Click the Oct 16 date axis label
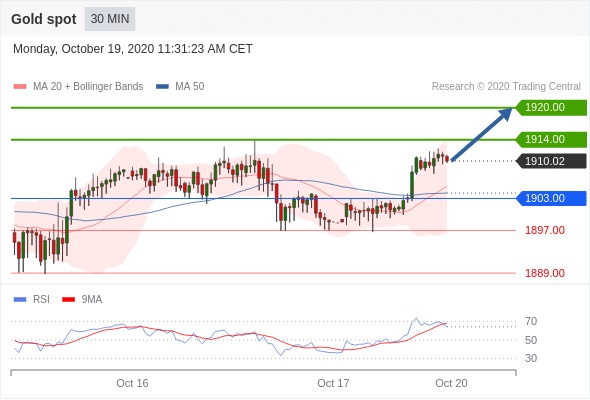The width and height of the screenshot is (590, 400). (132, 383)
